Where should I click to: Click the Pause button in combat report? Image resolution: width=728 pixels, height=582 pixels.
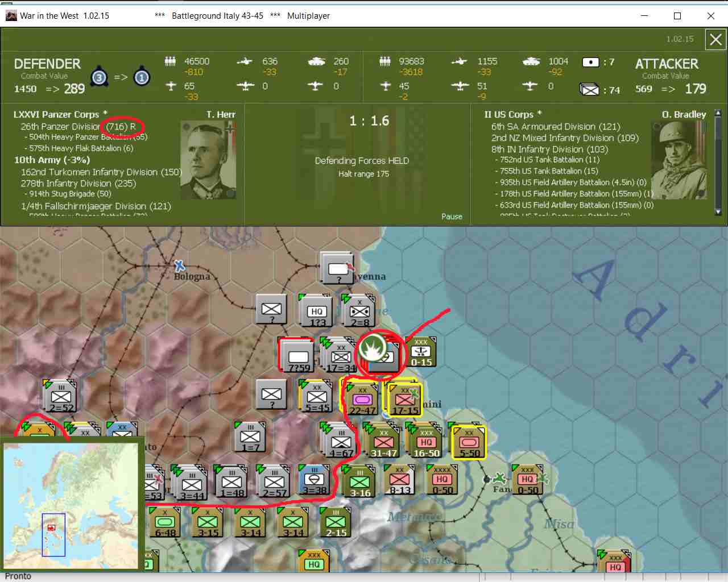point(452,217)
